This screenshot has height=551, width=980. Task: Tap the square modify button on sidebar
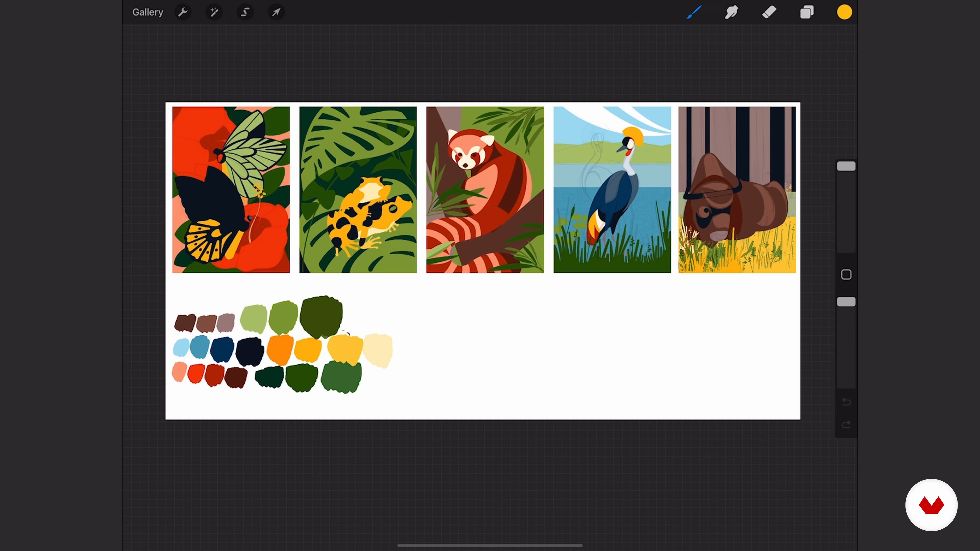tap(846, 274)
